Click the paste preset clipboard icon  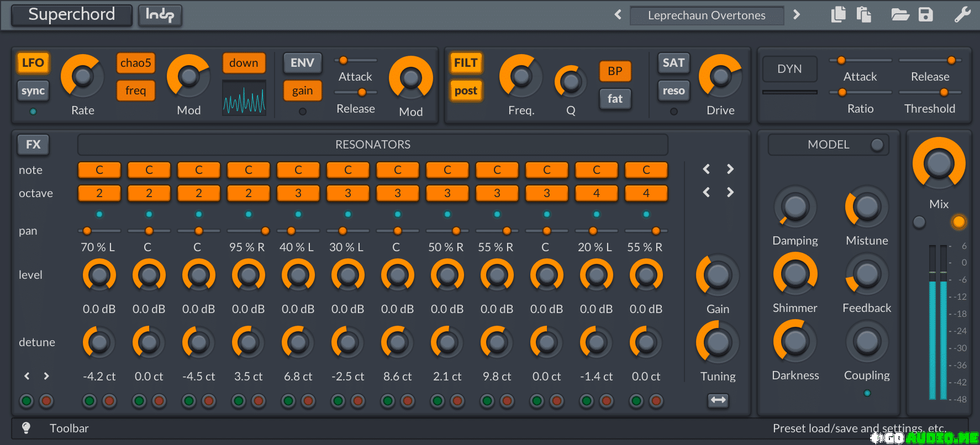864,14
